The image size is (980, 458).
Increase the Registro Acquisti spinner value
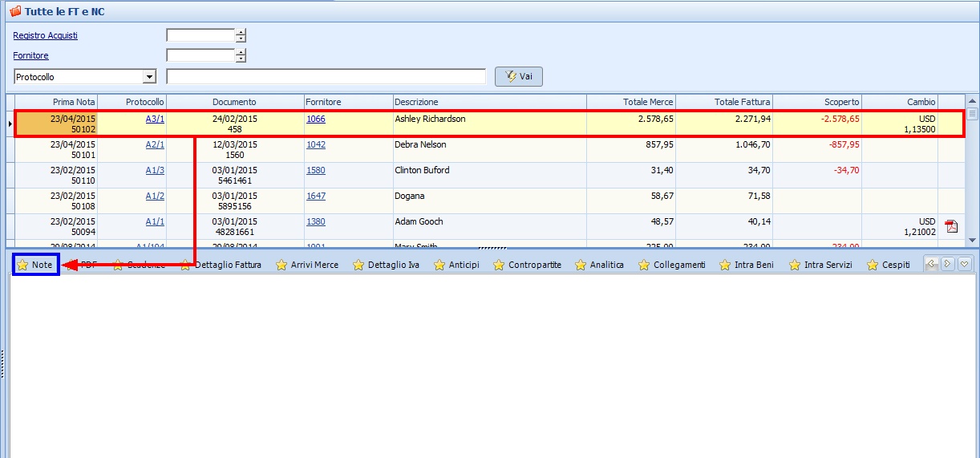click(x=241, y=32)
